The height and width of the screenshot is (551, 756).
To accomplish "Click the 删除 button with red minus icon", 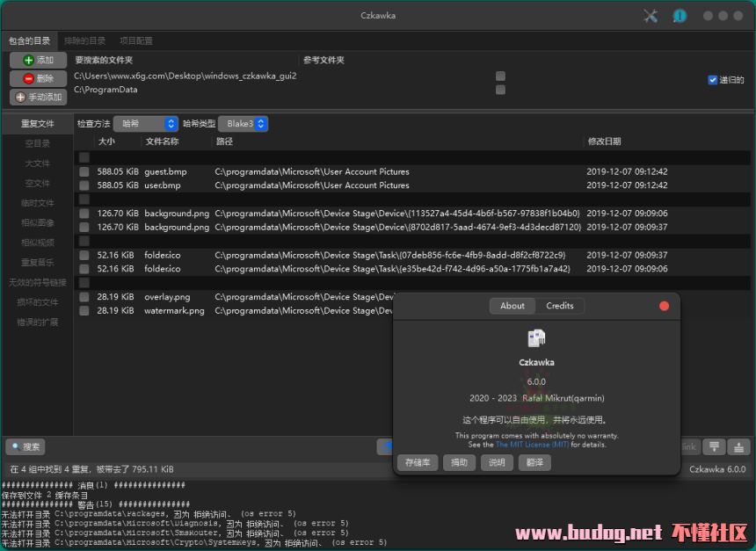I will tap(38, 78).
